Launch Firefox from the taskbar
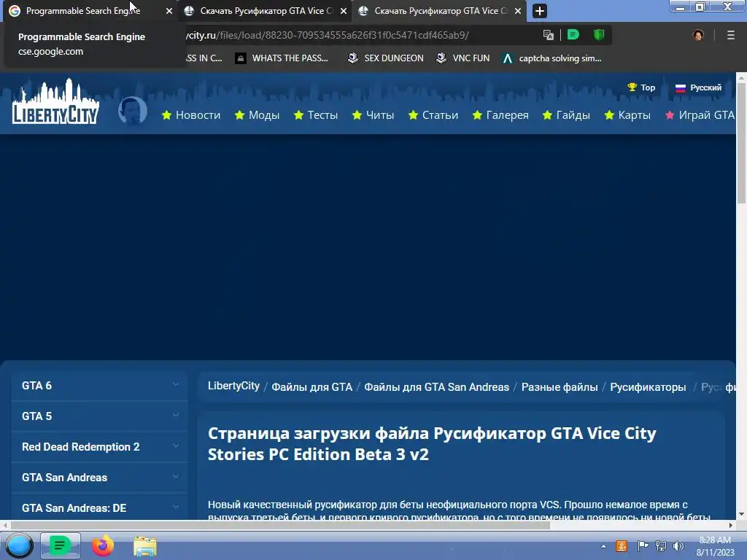The image size is (747, 560). pyautogui.click(x=102, y=546)
